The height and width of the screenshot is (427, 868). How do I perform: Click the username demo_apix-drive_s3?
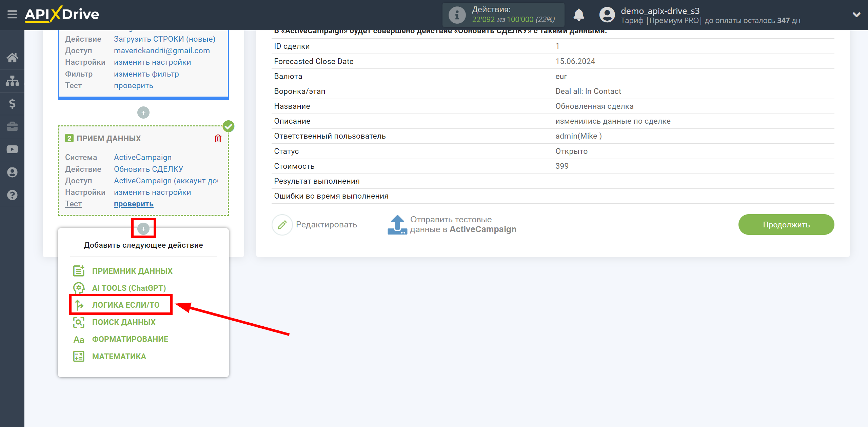coord(660,11)
